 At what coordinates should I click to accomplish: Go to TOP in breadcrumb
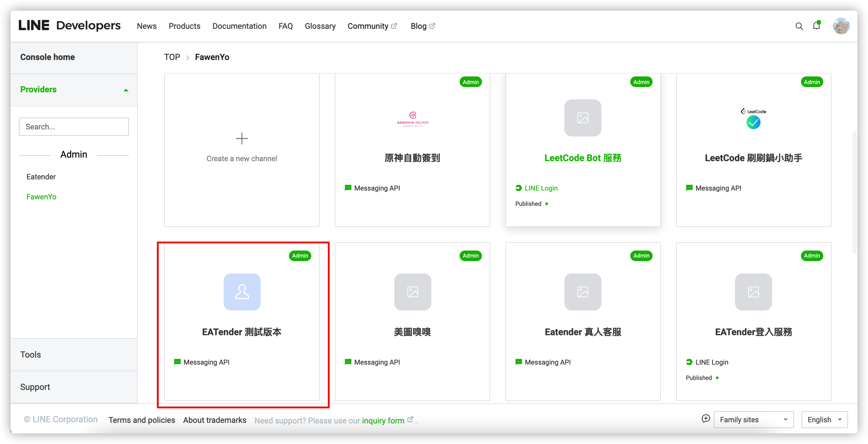(172, 57)
